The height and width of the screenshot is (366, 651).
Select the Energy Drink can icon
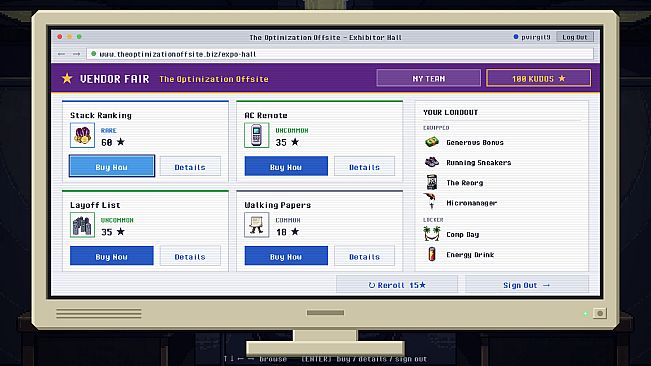point(432,254)
